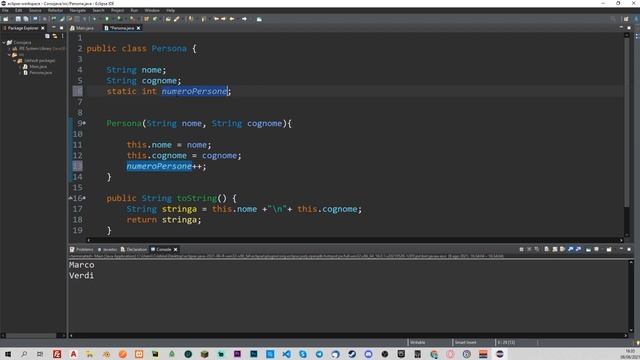Viewport: 640px width, 360px height.
Task: Open the Edit menu
Action: coord(19,10)
